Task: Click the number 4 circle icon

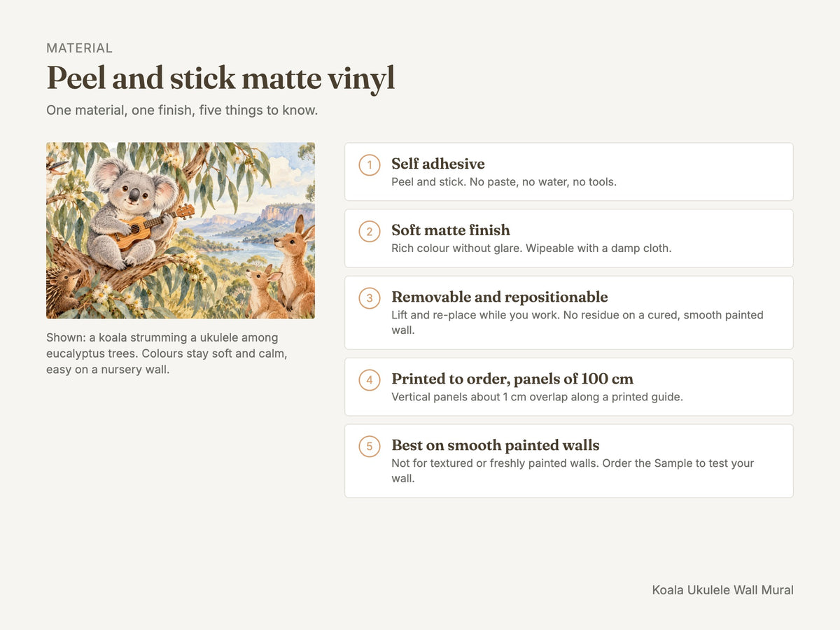Action: point(370,380)
